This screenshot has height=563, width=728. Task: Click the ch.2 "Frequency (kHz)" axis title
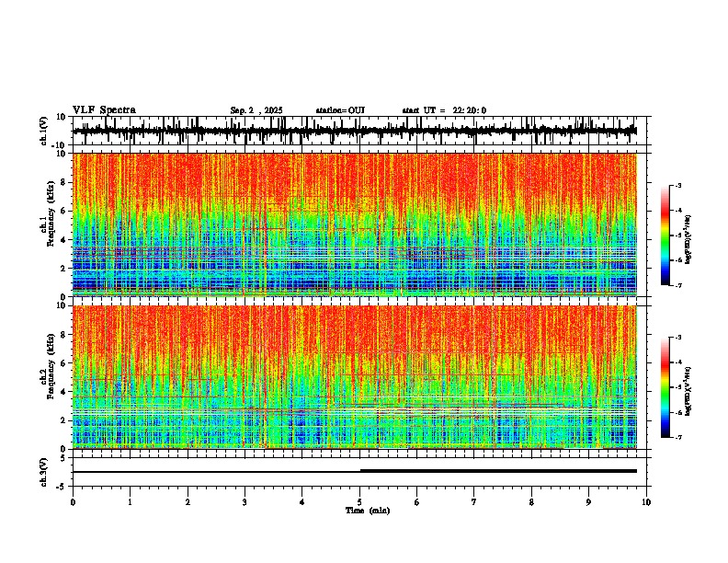(x=50, y=366)
